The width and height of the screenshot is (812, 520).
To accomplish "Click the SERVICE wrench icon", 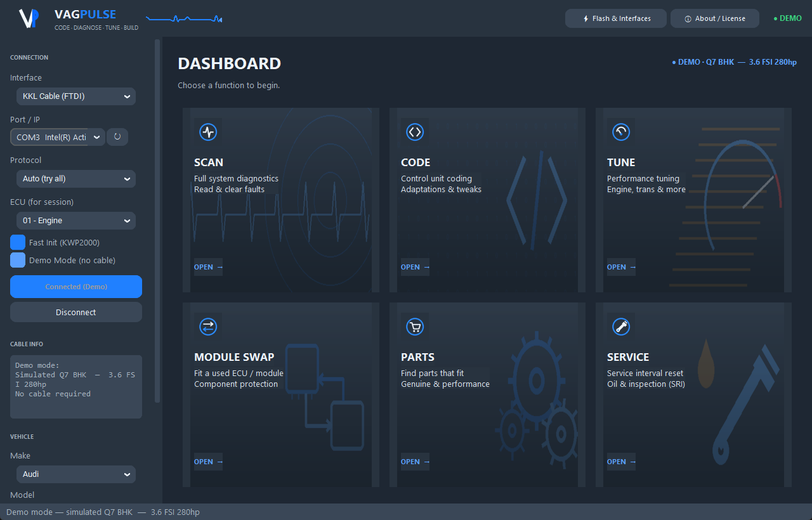I will tap(621, 327).
